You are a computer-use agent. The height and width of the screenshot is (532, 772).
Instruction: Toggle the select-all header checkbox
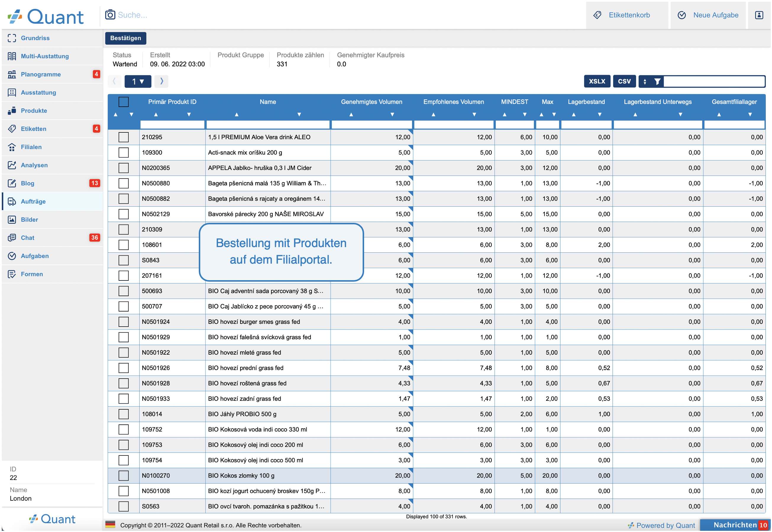(x=123, y=102)
